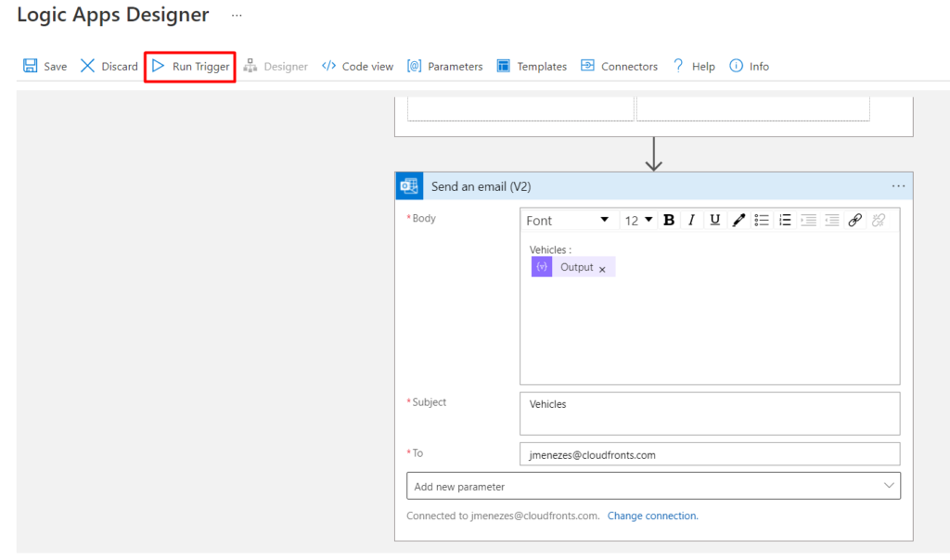950x560 pixels.
Task: Click the Change connection link
Action: pyautogui.click(x=652, y=515)
